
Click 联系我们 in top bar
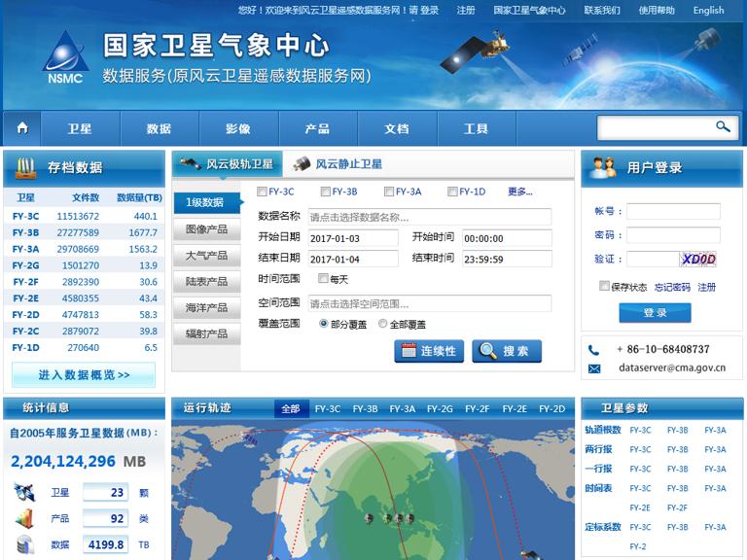[602, 10]
